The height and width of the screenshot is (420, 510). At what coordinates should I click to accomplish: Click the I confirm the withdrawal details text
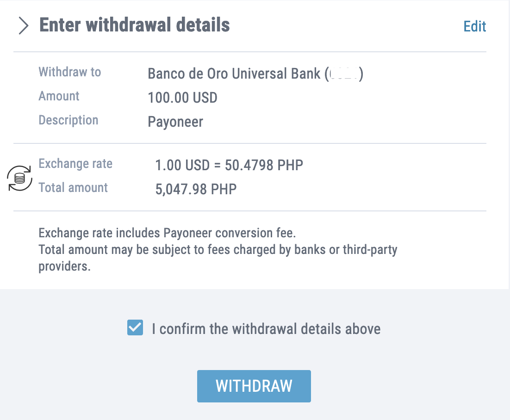[266, 329]
